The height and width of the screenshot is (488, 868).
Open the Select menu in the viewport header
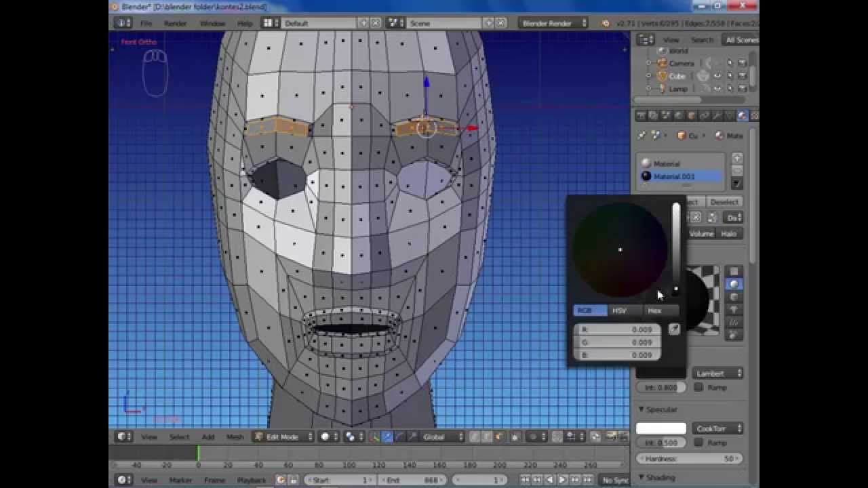[179, 437]
